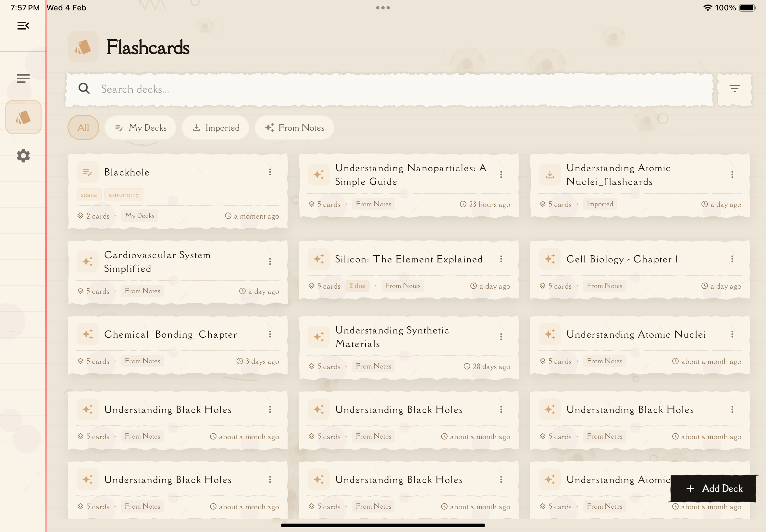This screenshot has height=532, width=766.
Task: Open the settings gear icon
Action: point(23,156)
